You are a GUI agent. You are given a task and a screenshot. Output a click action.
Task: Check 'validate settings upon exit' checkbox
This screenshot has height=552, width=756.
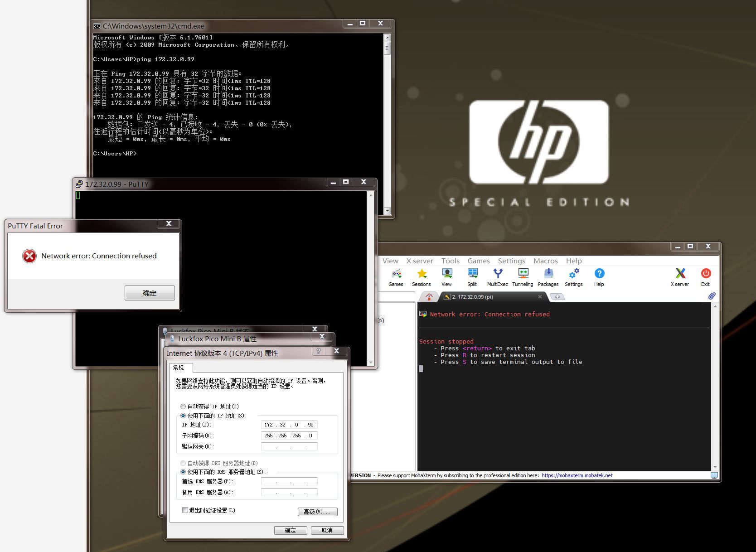[x=185, y=510]
